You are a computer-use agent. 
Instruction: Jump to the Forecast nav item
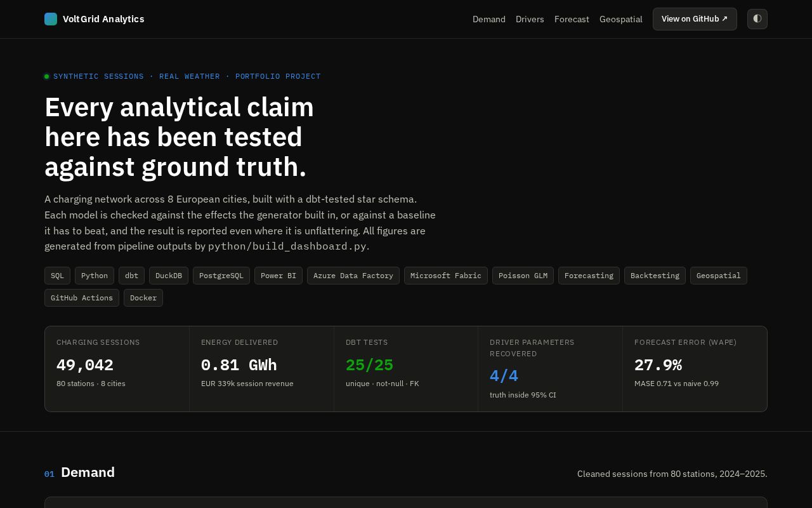pos(572,19)
